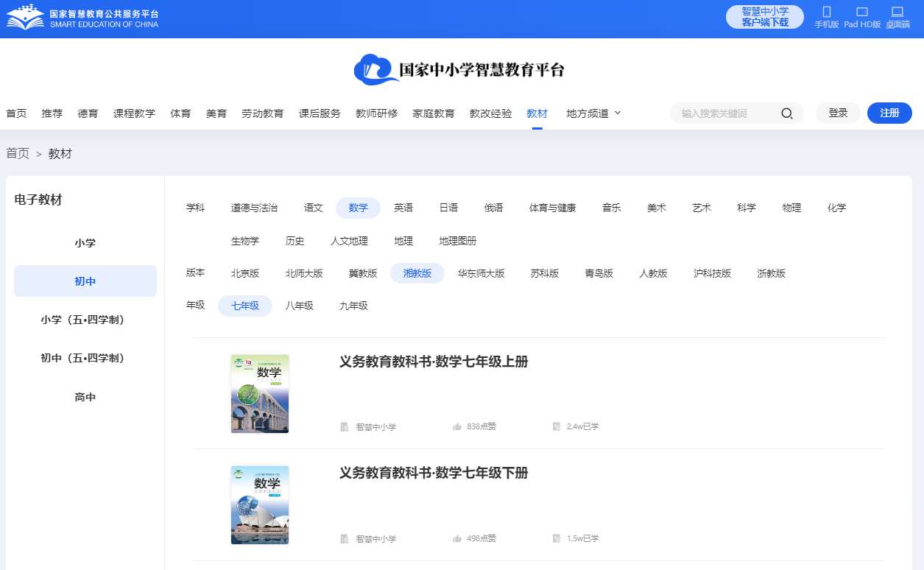Viewport: 924px width, 570px height.
Task: Select the 八年级 grade filter
Action: [x=300, y=306]
